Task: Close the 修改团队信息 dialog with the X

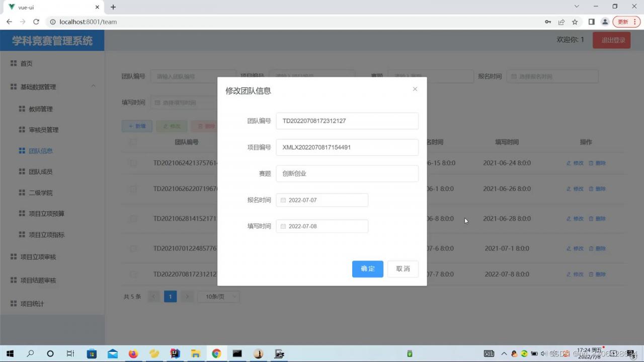Action: (415, 89)
